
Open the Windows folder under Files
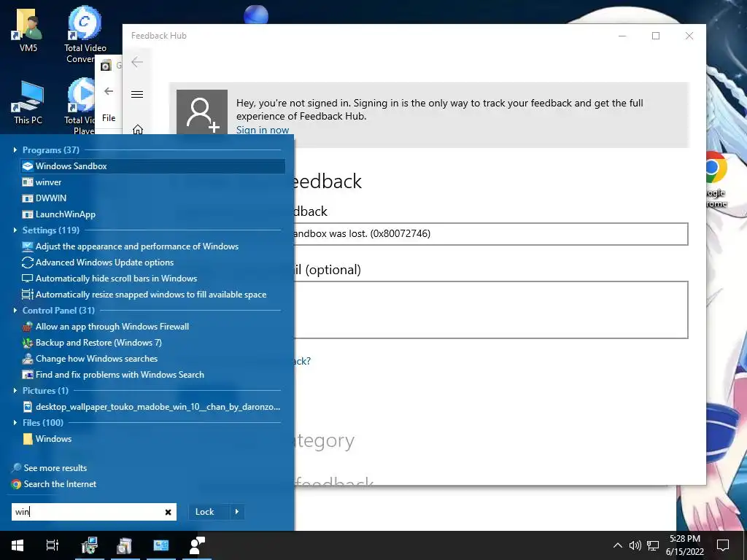coord(47,438)
